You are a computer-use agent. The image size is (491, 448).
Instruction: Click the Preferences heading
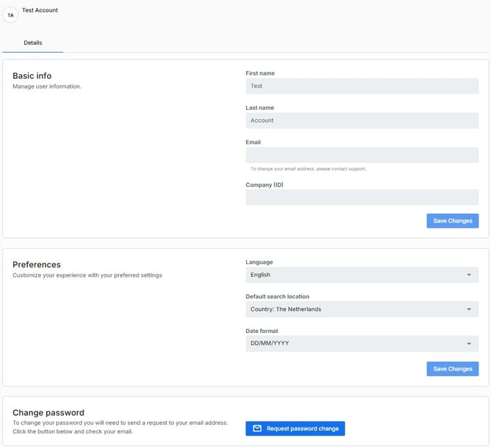point(37,265)
